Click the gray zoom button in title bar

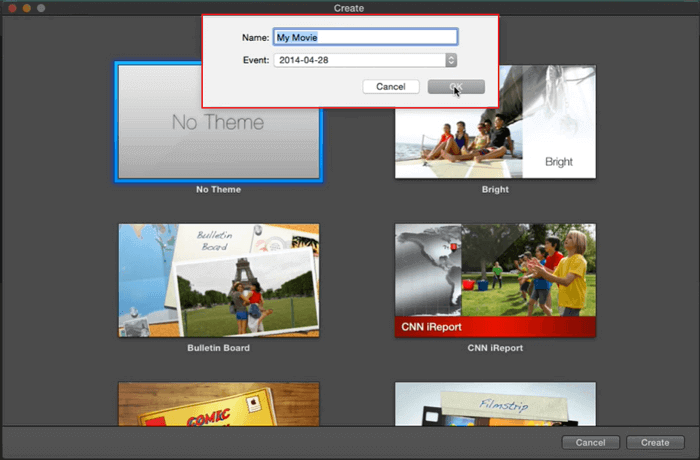[41, 8]
